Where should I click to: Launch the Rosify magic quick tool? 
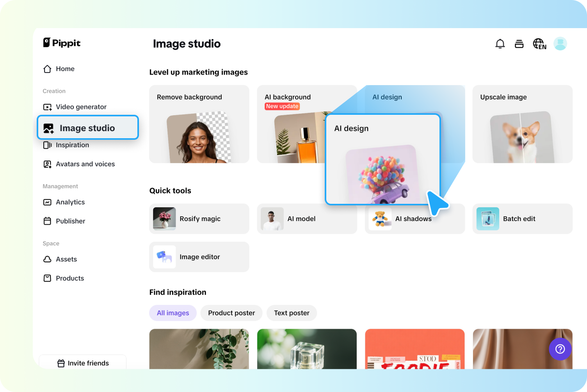point(200,219)
